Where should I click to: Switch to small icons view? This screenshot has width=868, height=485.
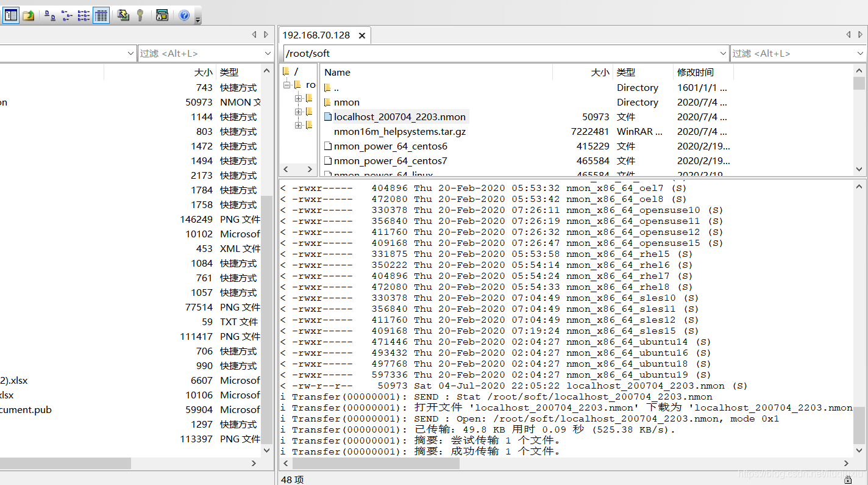67,15
